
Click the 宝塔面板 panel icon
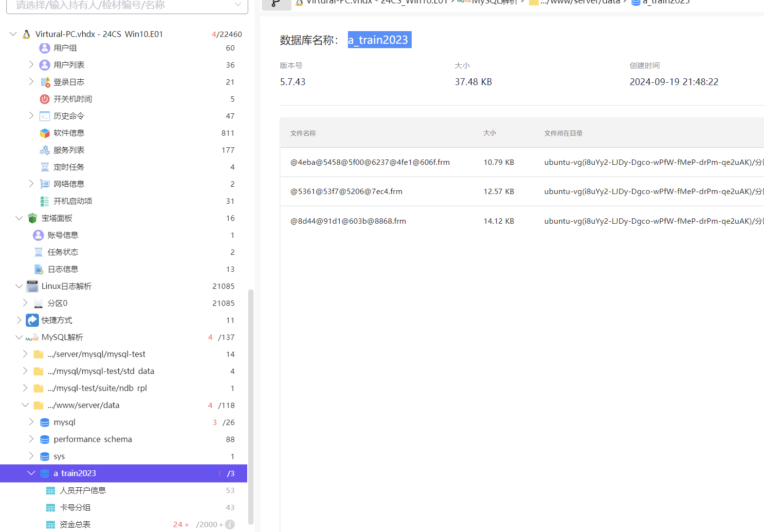33,218
